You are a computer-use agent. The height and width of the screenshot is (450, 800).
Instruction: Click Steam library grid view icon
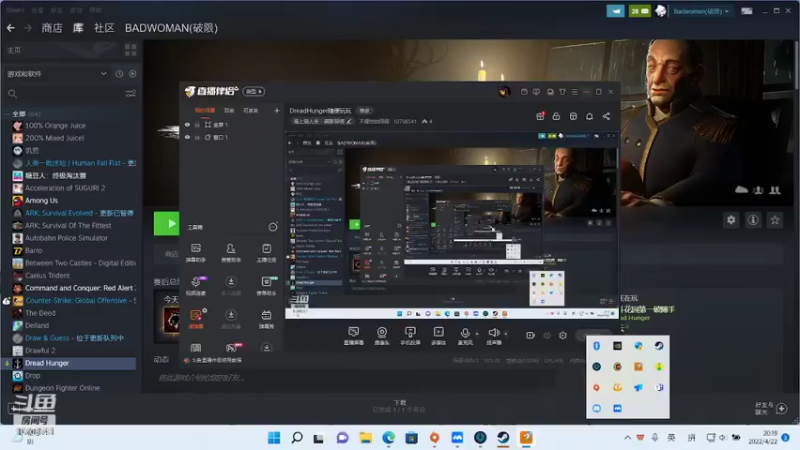click(131, 49)
